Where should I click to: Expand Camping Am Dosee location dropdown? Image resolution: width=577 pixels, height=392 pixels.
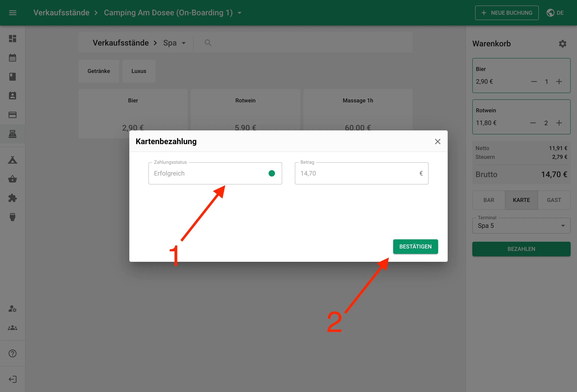point(240,13)
